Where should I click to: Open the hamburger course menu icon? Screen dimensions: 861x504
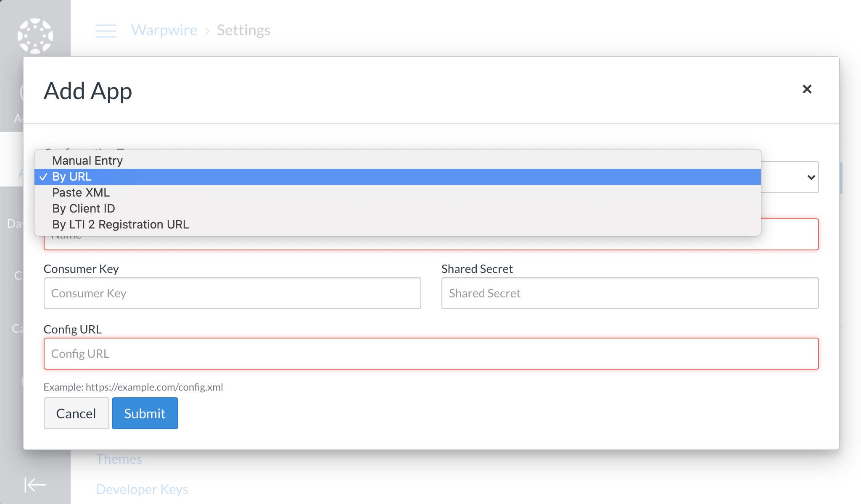[x=106, y=31]
